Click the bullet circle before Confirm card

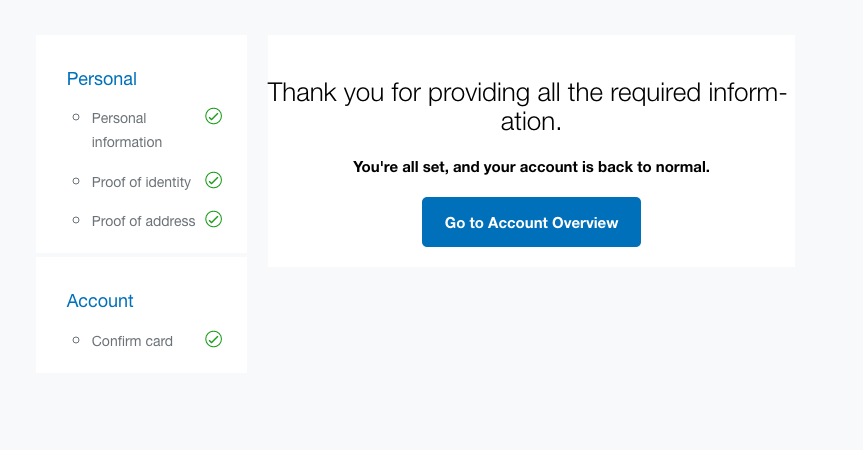tap(76, 340)
